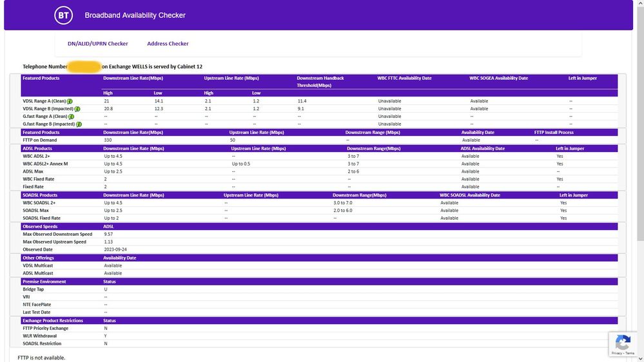Click the reCAPTCHA badge icon
644x362 pixels.
(623, 342)
